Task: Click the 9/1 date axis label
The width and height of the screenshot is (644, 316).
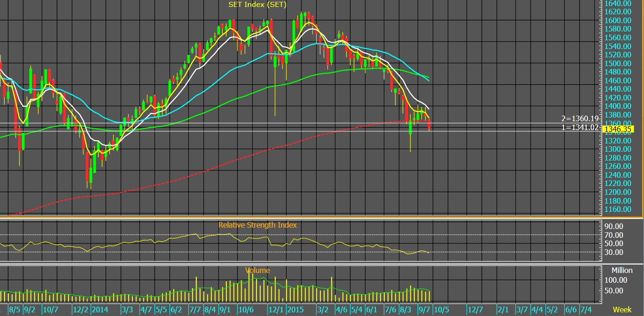Action: [225, 309]
